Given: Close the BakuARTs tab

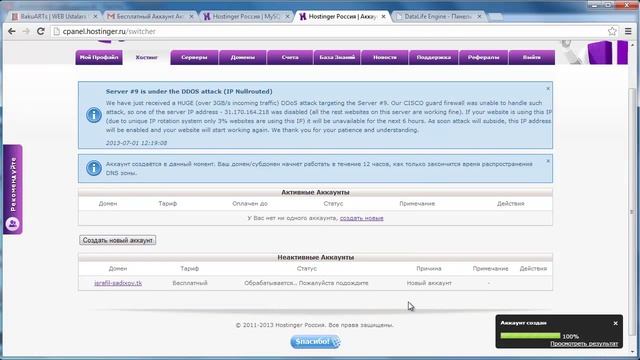Looking at the screenshot, I should tap(95, 17).
